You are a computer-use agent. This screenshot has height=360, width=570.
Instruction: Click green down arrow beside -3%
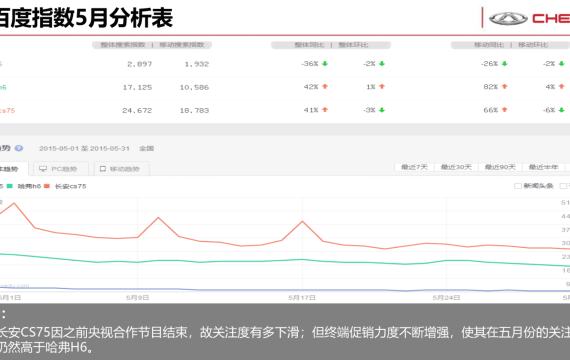click(382, 110)
